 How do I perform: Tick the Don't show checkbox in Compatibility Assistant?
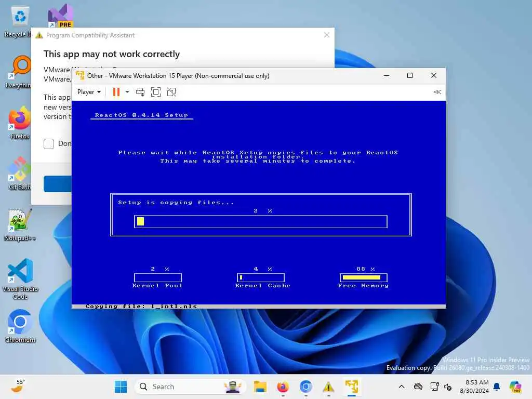[49, 144]
